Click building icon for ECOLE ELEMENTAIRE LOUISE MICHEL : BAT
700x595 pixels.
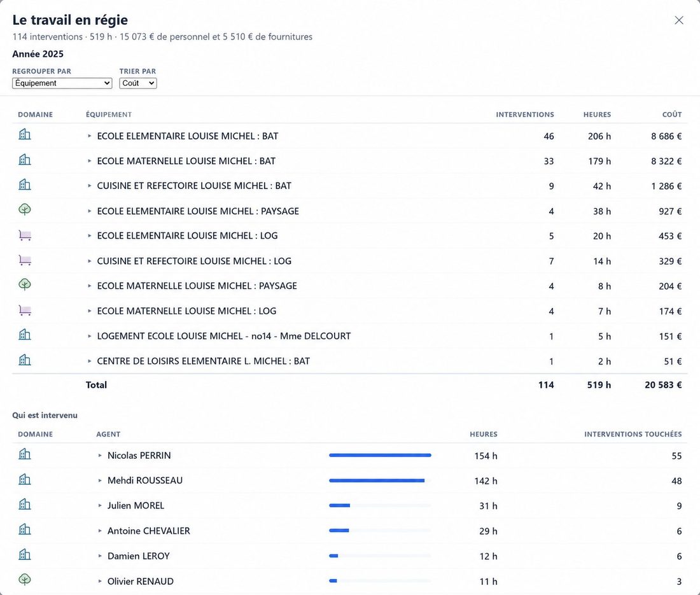click(x=25, y=134)
